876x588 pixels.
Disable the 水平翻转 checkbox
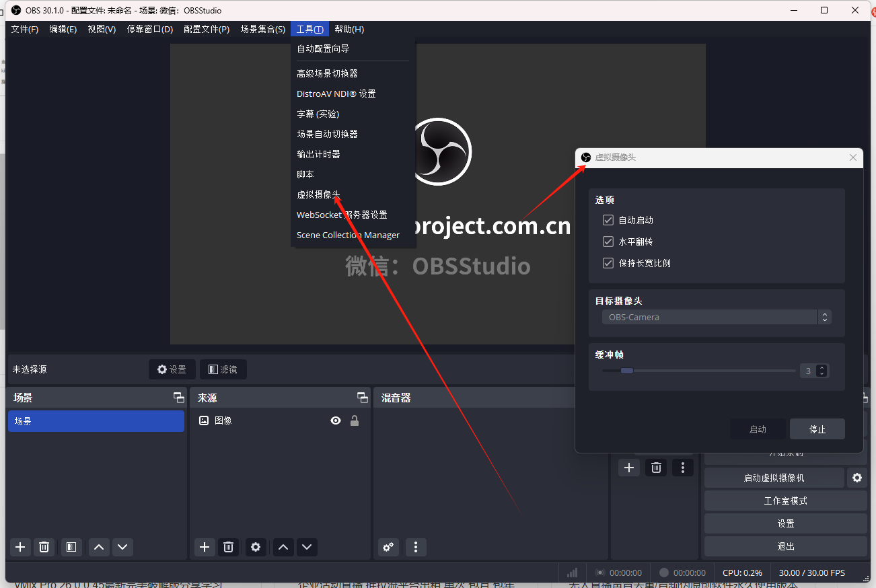click(608, 242)
